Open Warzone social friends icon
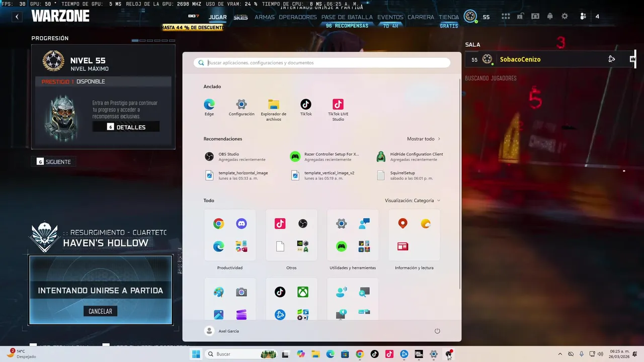This screenshot has height=362, width=644. point(583,17)
